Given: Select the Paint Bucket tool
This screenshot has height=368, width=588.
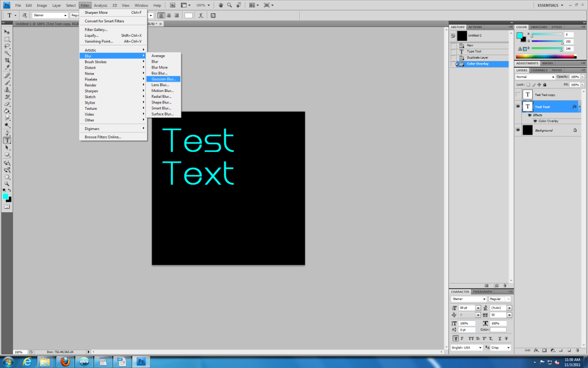Looking at the screenshot, I should [7, 111].
